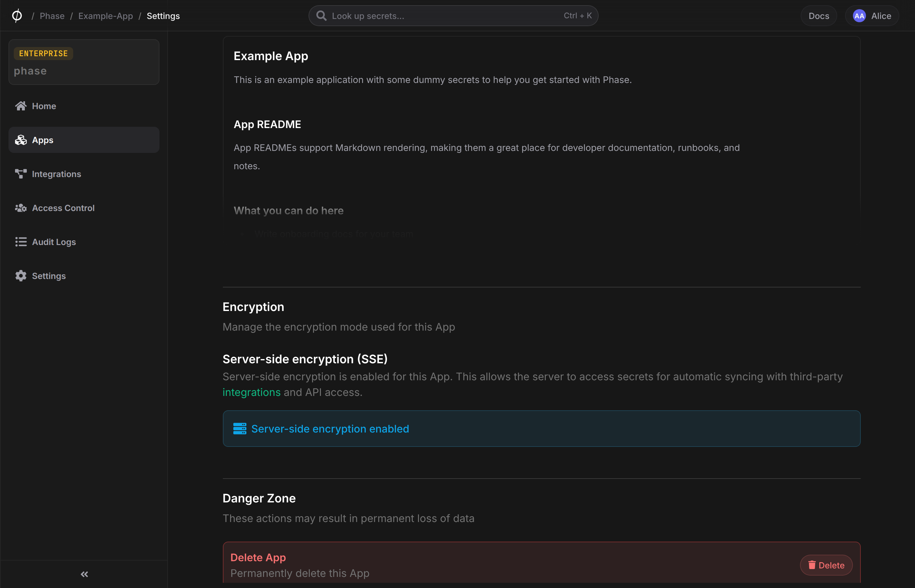Follow the green integrations link

pos(252,392)
